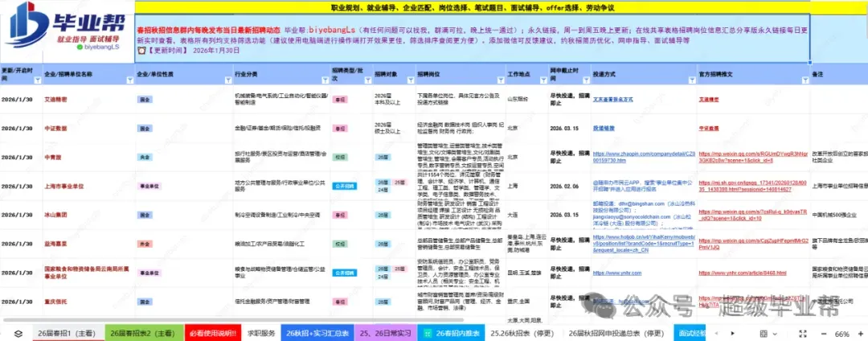Select company name cell 中青旅
868x341 pixels.
(90, 157)
